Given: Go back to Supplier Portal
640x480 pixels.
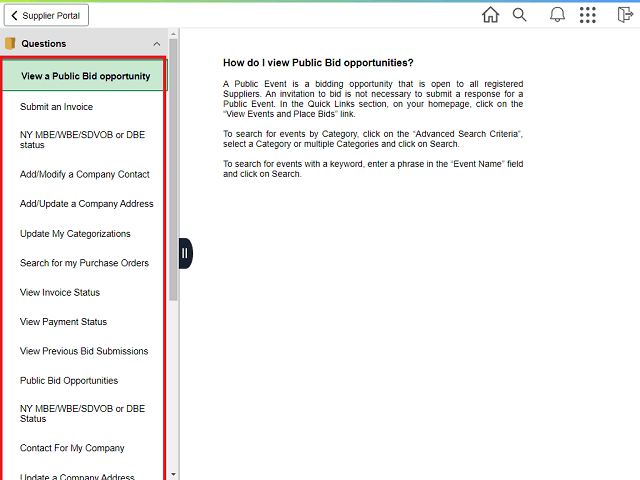Looking at the screenshot, I should point(46,16).
